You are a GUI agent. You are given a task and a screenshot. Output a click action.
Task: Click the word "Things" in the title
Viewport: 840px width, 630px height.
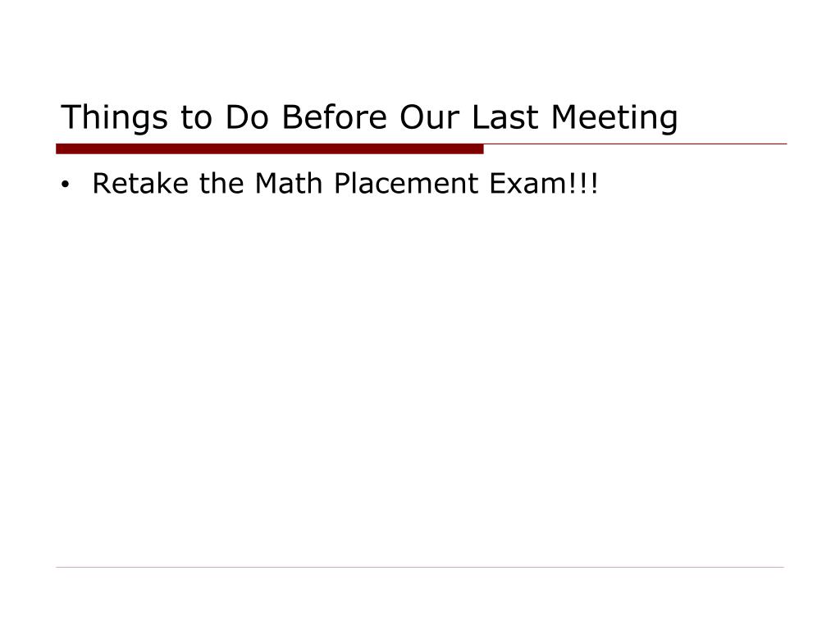click(114, 119)
